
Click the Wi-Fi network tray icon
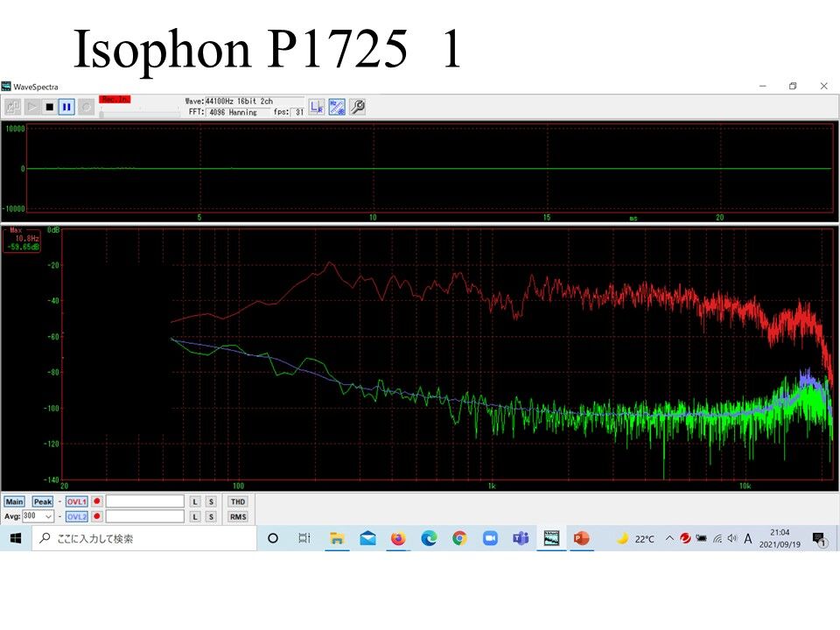[x=717, y=539]
